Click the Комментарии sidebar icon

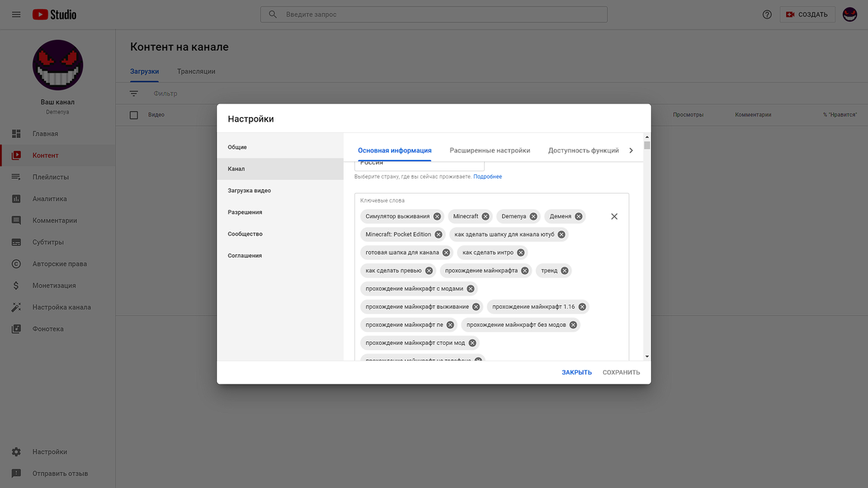[16, 221]
